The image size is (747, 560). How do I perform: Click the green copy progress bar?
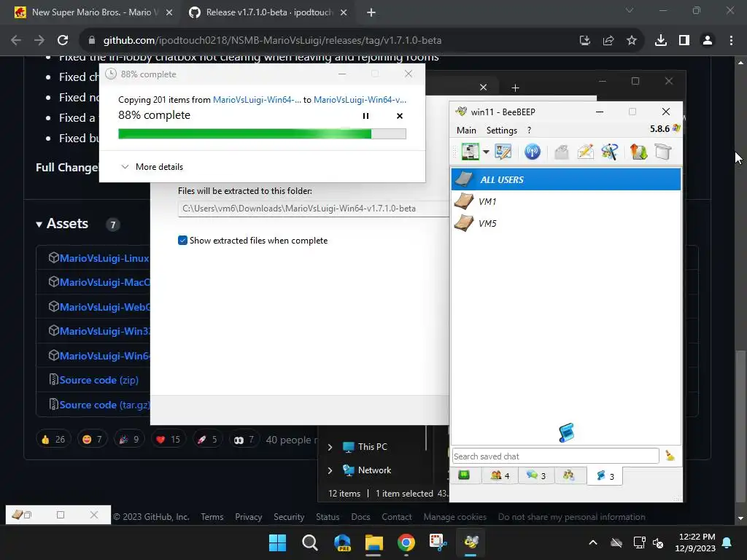[x=262, y=134]
